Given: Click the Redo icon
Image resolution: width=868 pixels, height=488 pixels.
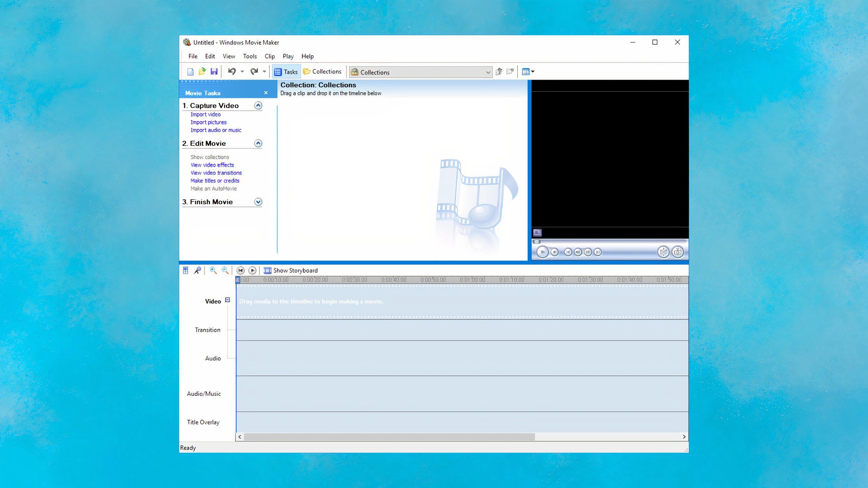Looking at the screenshot, I should (x=255, y=72).
